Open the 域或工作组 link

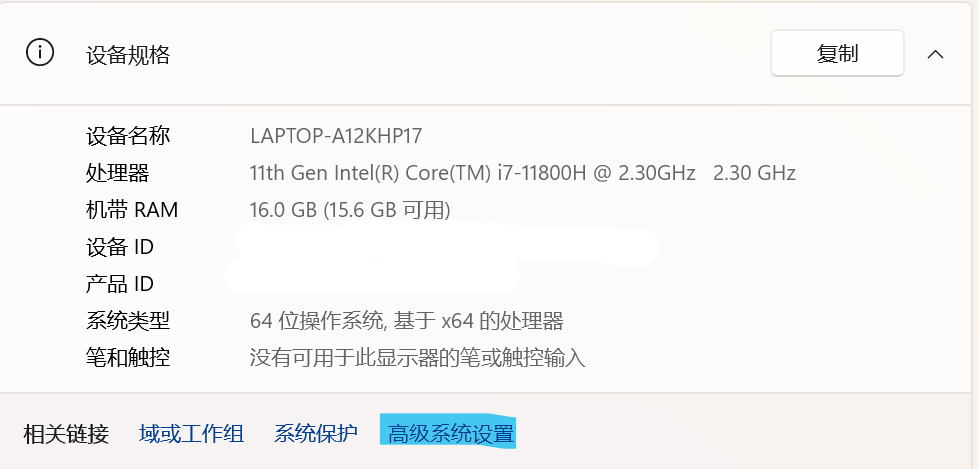tap(191, 433)
